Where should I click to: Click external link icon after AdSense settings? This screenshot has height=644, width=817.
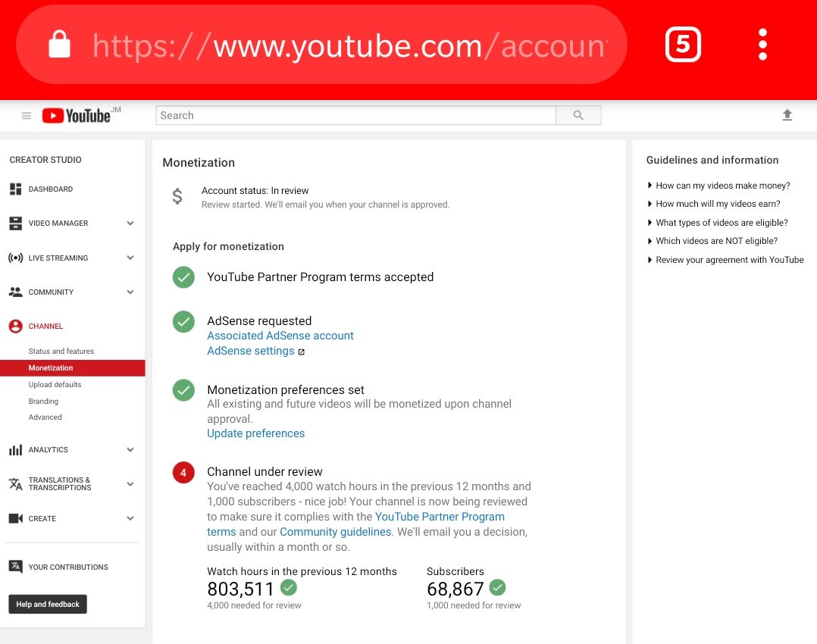click(301, 352)
